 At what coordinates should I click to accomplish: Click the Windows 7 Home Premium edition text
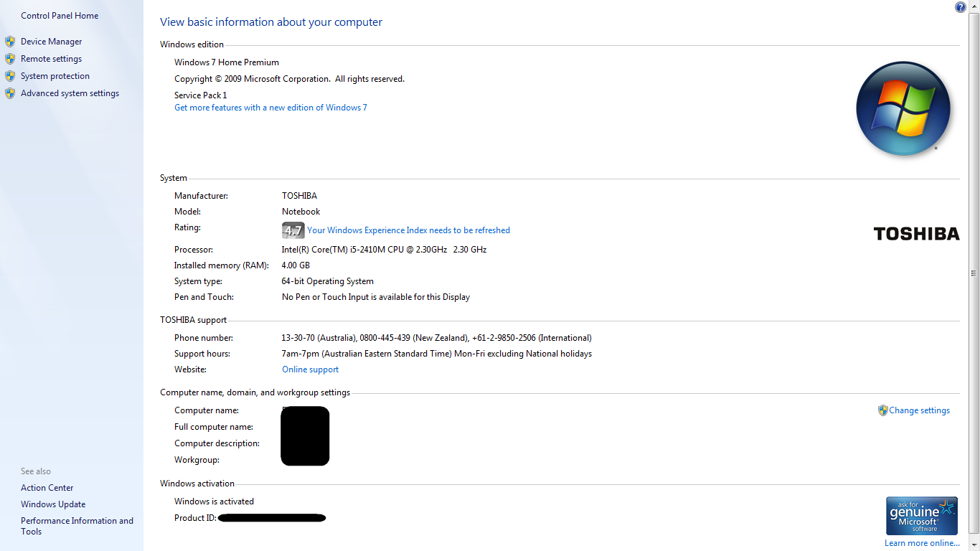click(227, 62)
